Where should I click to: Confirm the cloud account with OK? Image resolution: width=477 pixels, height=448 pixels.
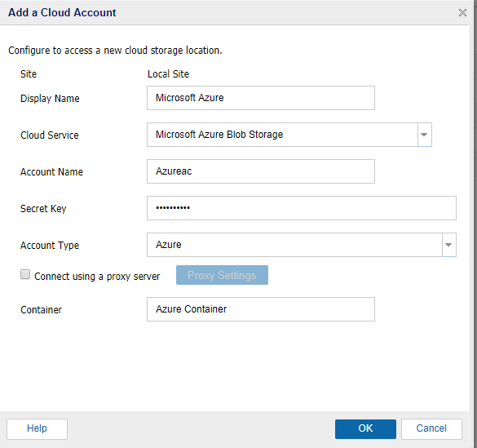(365, 429)
